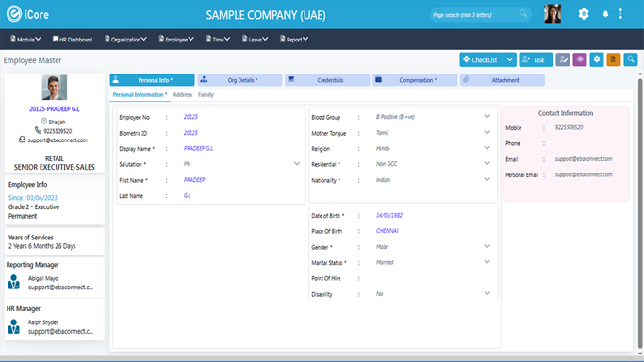Expand the CheckList button dropdown arrow
The width and height of the screenshot is (644, 362).
[510, 60]
